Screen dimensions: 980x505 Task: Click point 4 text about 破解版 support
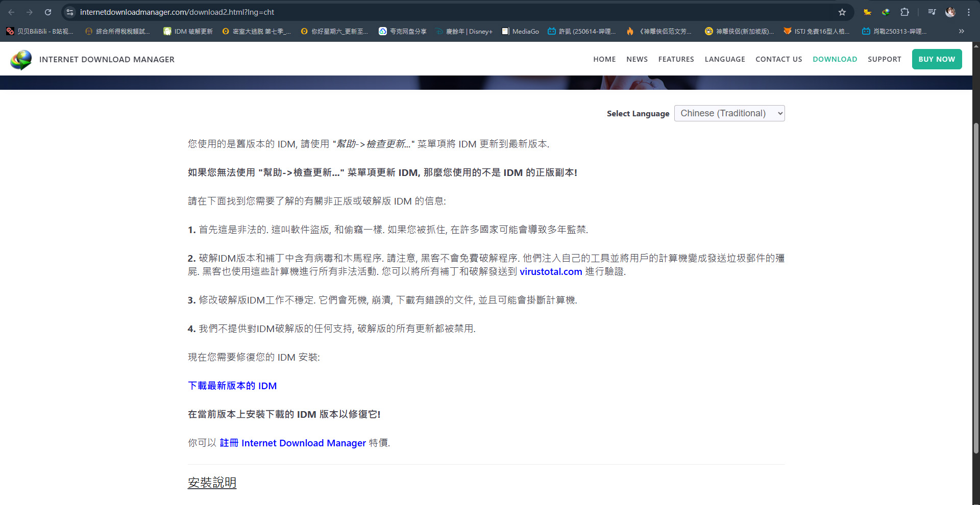tap(332, 329)
